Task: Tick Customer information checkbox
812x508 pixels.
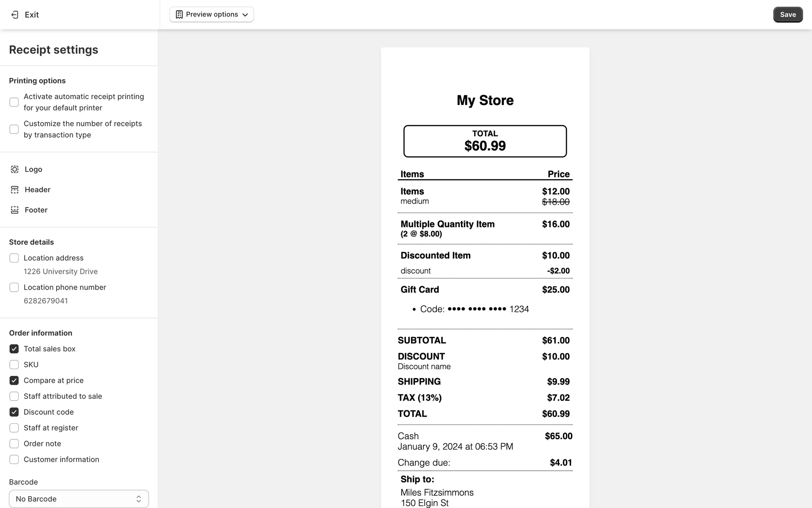Action: [x=14, y=460]
